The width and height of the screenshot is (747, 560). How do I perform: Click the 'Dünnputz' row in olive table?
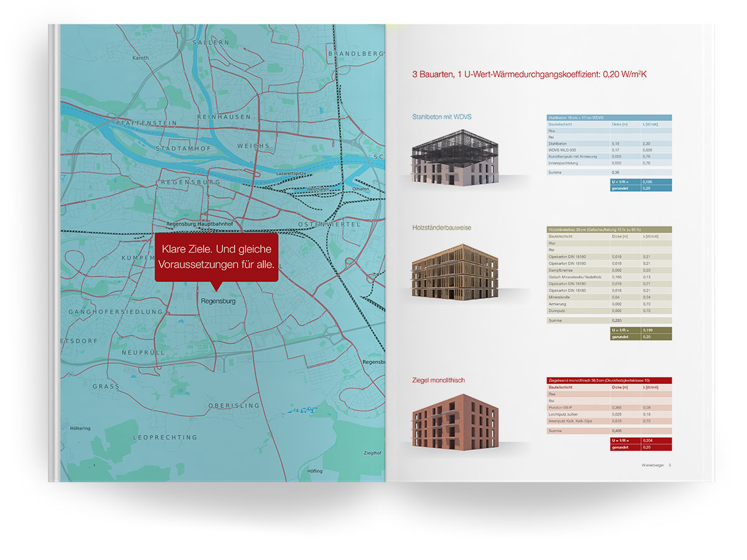(x=609, y=310)
